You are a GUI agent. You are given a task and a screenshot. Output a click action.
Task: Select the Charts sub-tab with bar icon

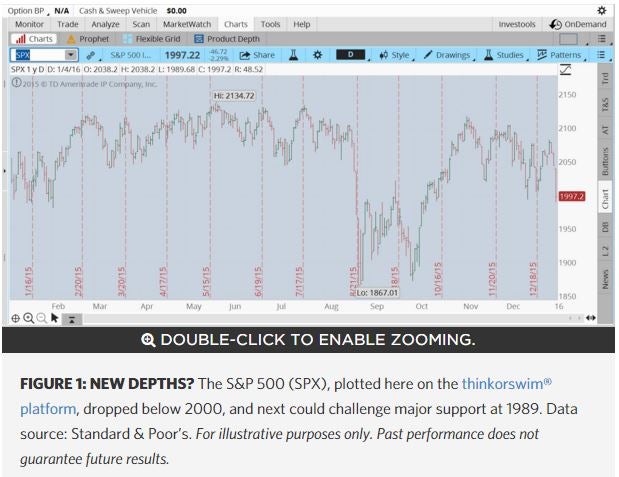[x=34, y=39]
